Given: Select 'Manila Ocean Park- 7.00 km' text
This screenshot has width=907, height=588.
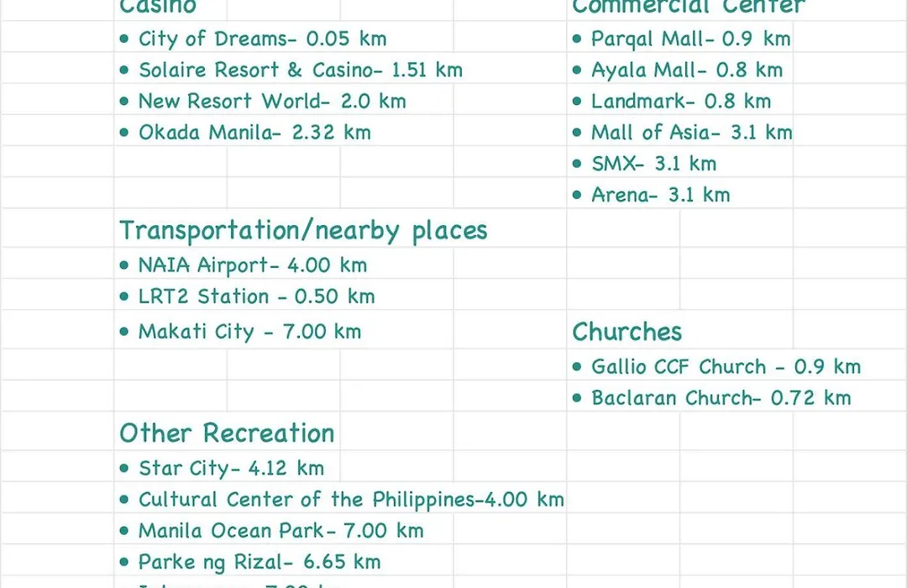Looking at the screenshot, I should pos(281,531).
